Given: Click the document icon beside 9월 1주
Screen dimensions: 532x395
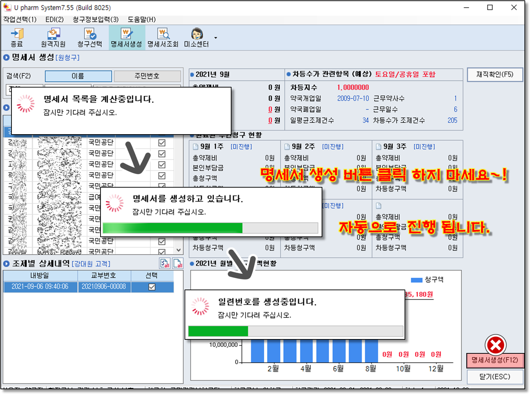Looking at the screenshot, I should (196, 147).
